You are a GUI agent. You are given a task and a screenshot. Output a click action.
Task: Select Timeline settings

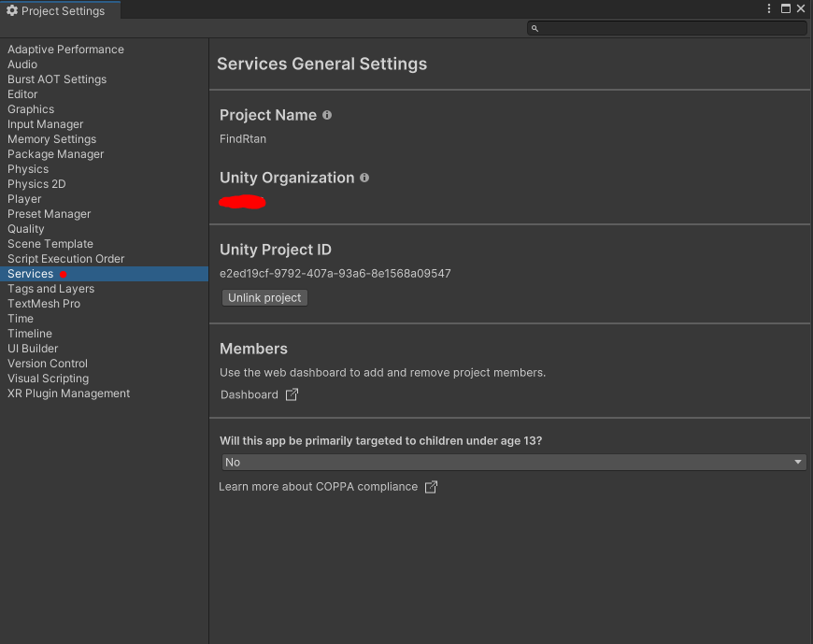click(x=30, y=334)
